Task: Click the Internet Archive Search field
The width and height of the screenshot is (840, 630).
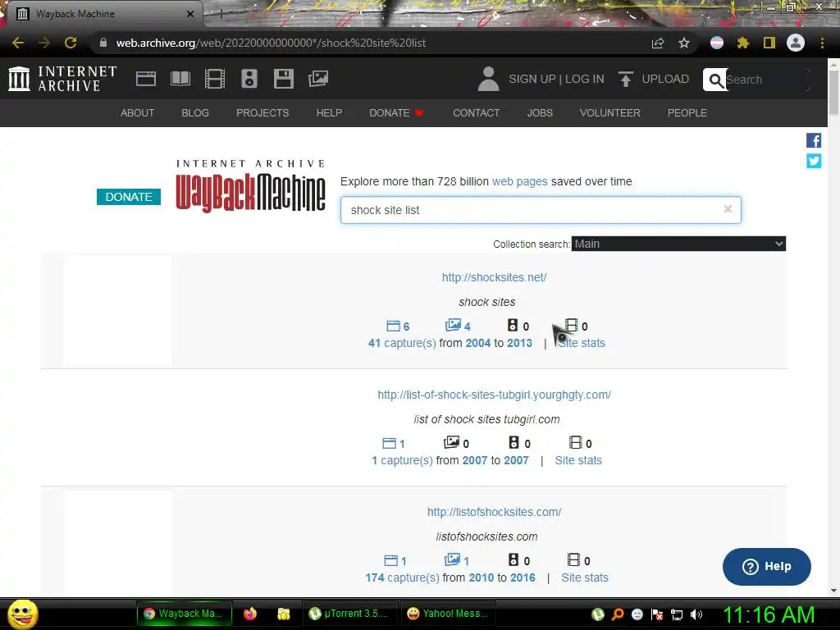Action: pos(766,80)
